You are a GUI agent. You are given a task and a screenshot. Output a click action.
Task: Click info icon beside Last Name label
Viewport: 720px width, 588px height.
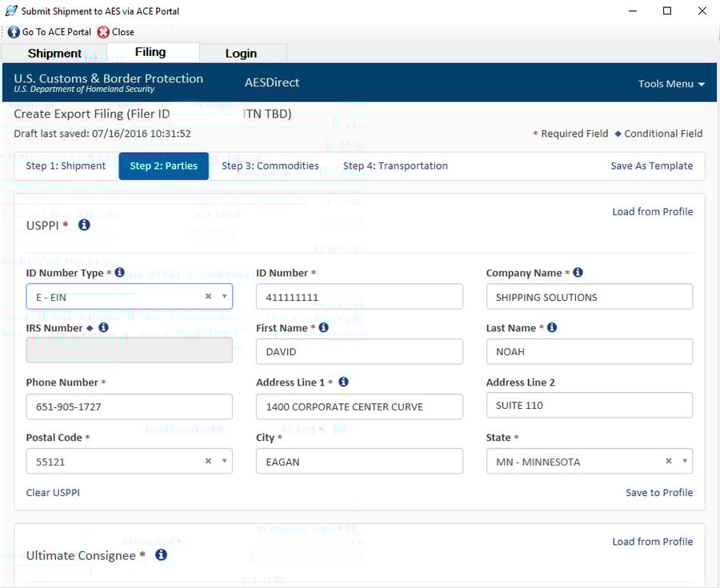[552, 327]
